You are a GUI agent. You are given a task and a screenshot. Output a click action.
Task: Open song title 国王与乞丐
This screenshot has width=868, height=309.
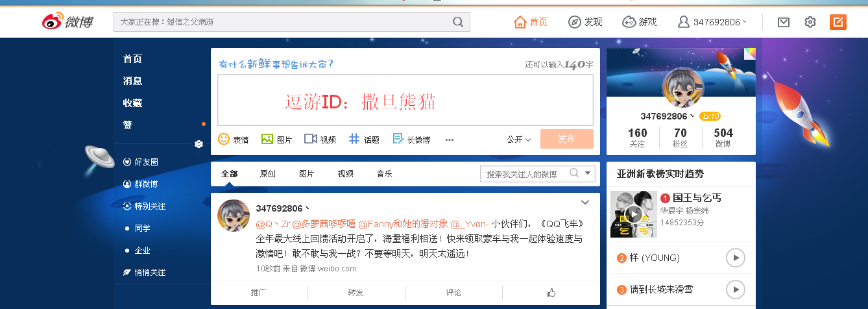tap(697, 198)
